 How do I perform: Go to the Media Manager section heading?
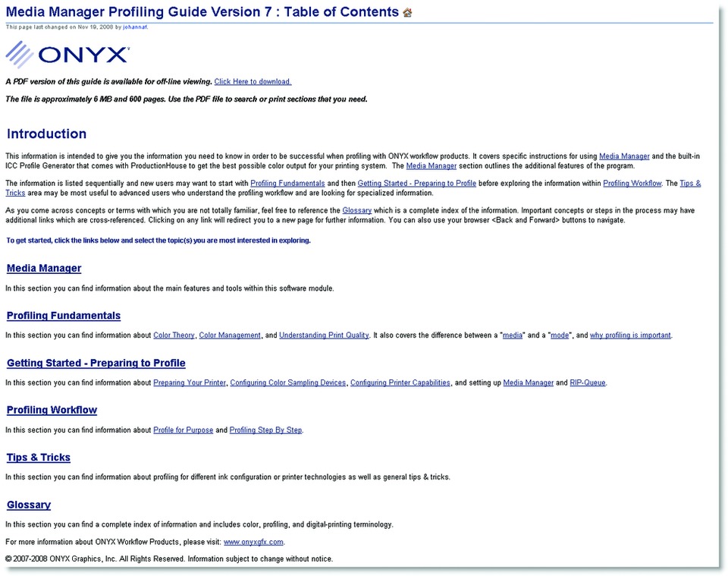pyautogui.click(x=44, y=268)
